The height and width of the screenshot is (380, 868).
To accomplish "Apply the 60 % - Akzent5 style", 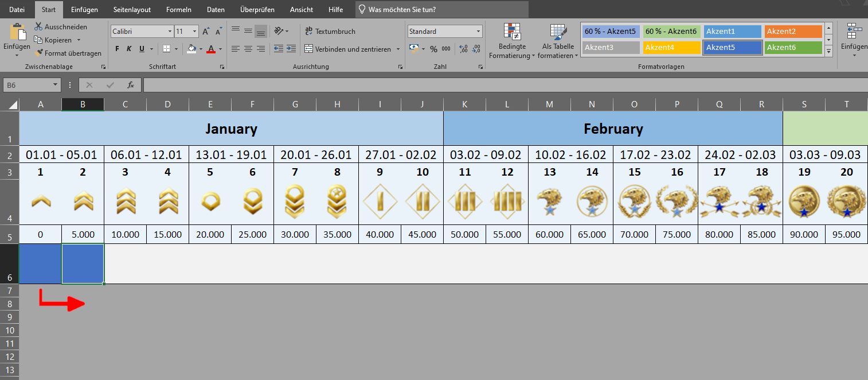I will pos(611,32).
